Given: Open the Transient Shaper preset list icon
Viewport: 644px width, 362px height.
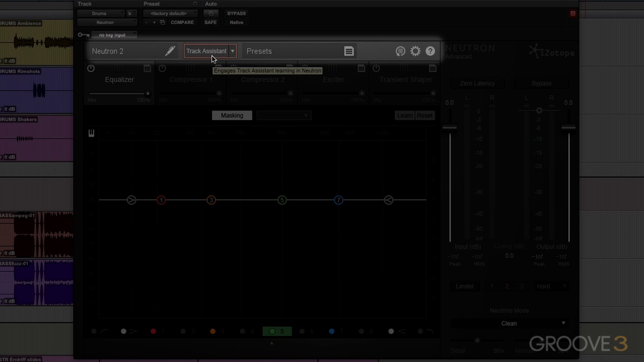Looking at the screenshot, I should [433, 68].
